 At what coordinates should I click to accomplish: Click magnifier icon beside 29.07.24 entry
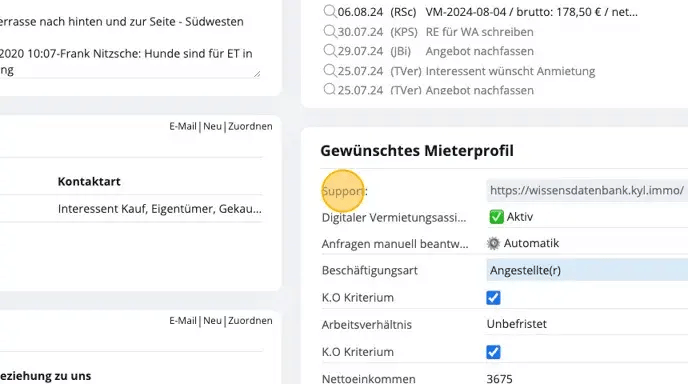click(330, 50)
